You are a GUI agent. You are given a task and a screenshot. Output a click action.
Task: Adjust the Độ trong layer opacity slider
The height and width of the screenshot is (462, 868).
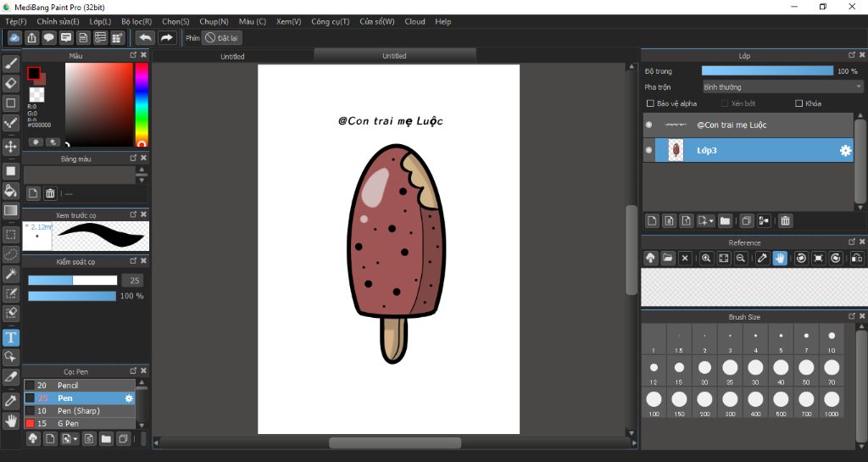767,71
